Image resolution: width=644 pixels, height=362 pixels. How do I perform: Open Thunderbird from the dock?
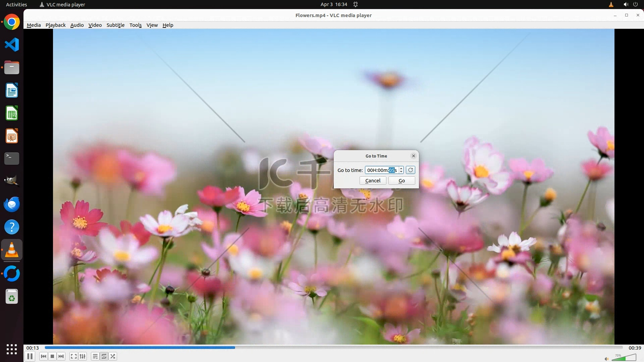coord(12,204)
